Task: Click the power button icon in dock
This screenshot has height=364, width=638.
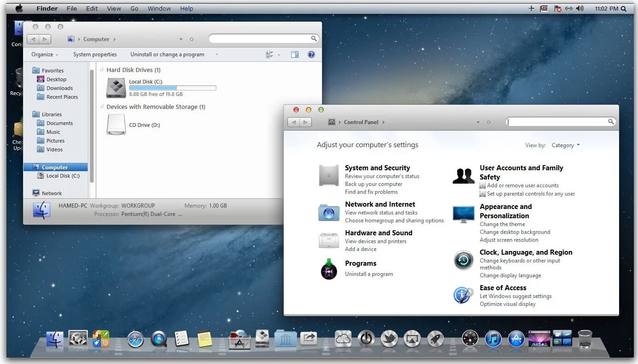Action: pos(366,339)
